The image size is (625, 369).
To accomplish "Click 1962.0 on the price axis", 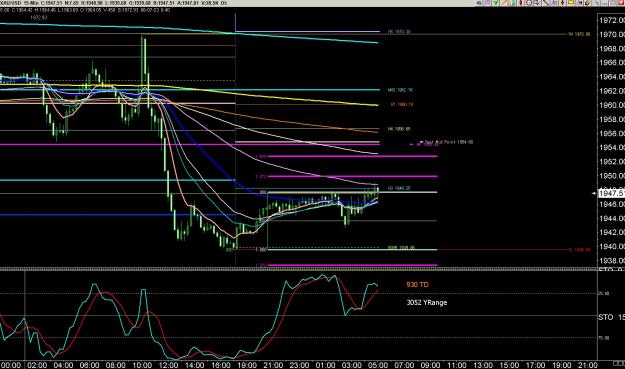I will click(612, 91).
